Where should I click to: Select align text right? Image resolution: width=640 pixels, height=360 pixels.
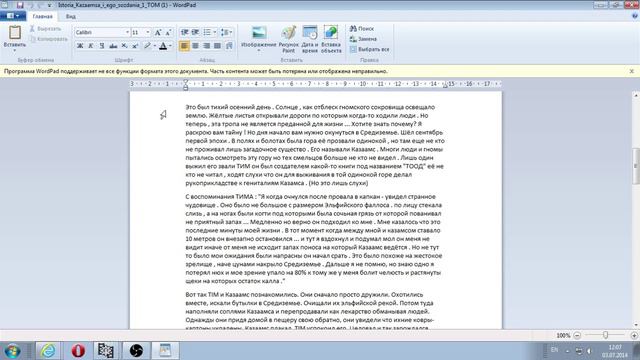(207, 46)
